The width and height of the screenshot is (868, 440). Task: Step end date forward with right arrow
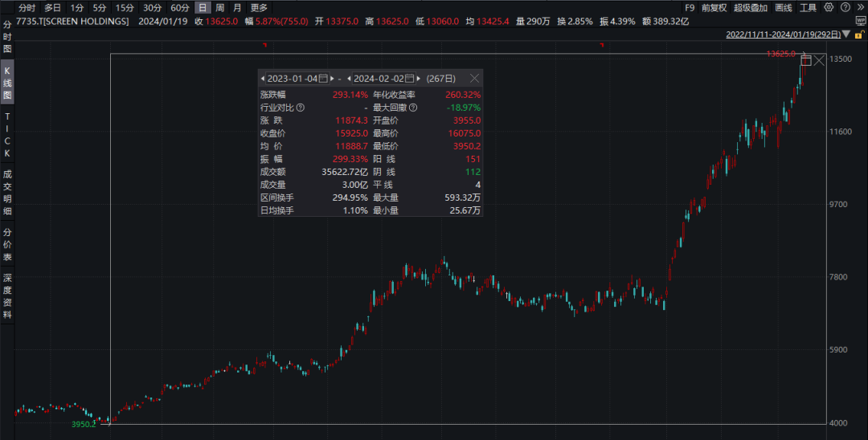coord(419,79)
